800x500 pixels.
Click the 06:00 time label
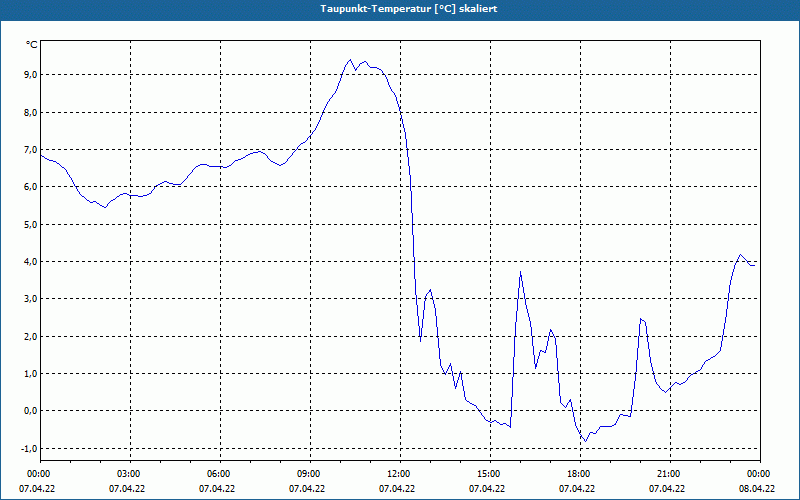[x=220, y=474]
